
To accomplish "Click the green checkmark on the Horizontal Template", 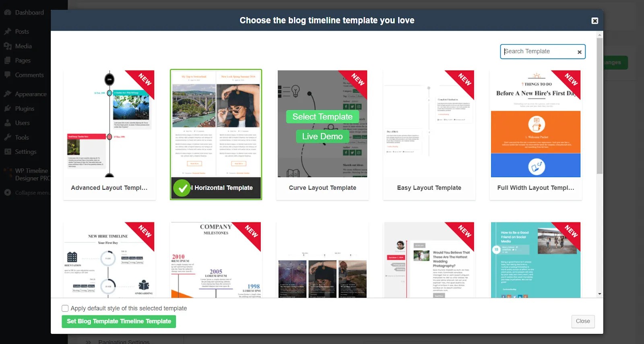I will (x=182, y=188).
